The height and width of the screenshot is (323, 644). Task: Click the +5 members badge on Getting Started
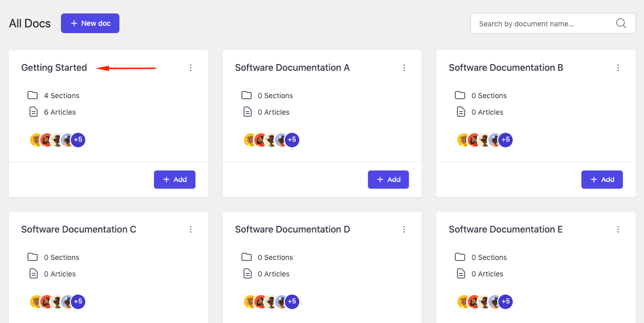click(78, 140)
